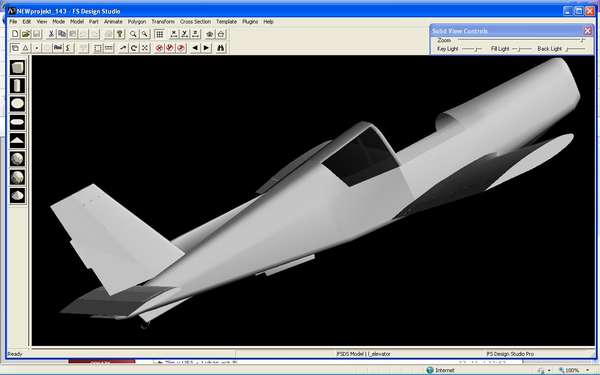Screen dimensions: 600x375
Task: Open the Plugins menu
Action: click(x=250, y=22)
